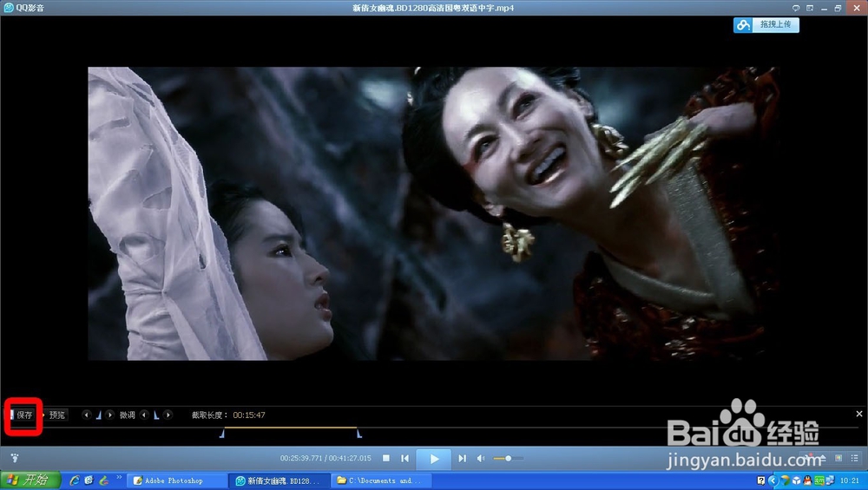Open the feedback speech-bubble icon in title bar
This screenshot has width=868, height=490.
(796, 8)
